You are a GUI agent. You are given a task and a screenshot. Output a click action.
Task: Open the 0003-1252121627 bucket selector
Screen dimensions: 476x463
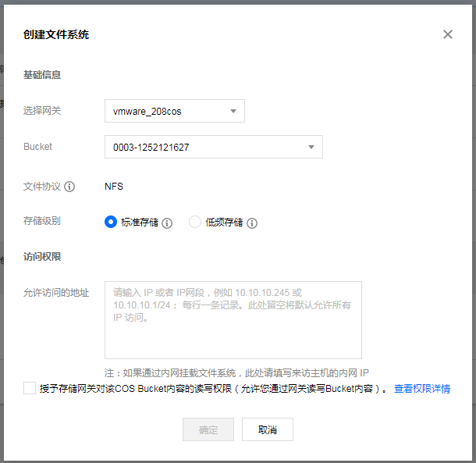tap(214, 147)
